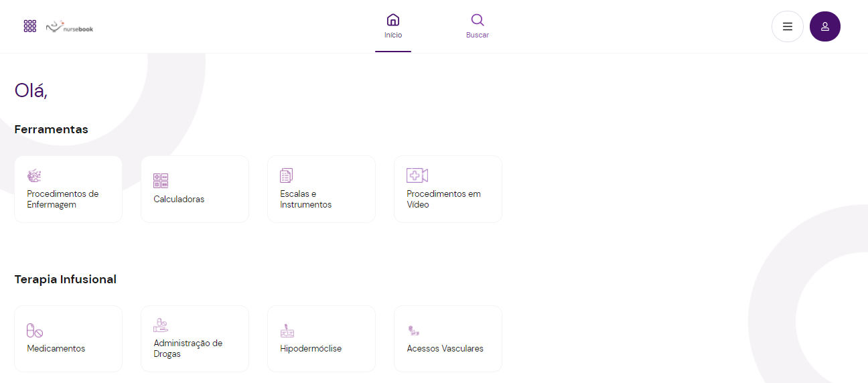Click the Acessos Vasculares icon
Image resolution: width=868 pixels, height=383 pixels.
click(x=414, y=330)
